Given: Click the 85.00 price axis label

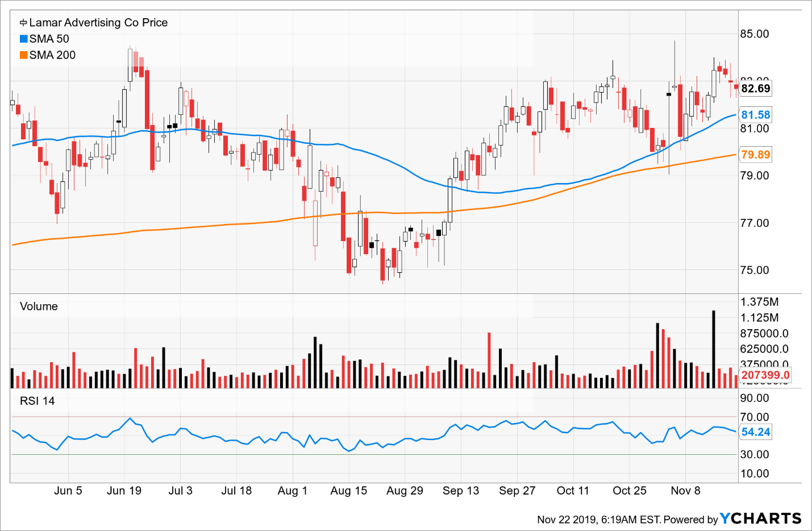Looking at the screenshot, I should [755, 34].
